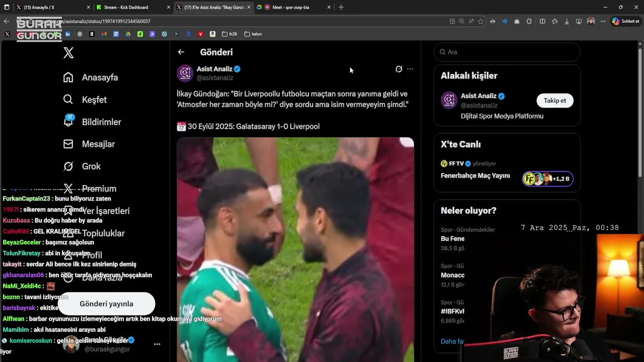Click the Sohbet et Copilot button
The width and height of the screenshot is (644, 362).
pyautogui.click(x=625, y=21)
